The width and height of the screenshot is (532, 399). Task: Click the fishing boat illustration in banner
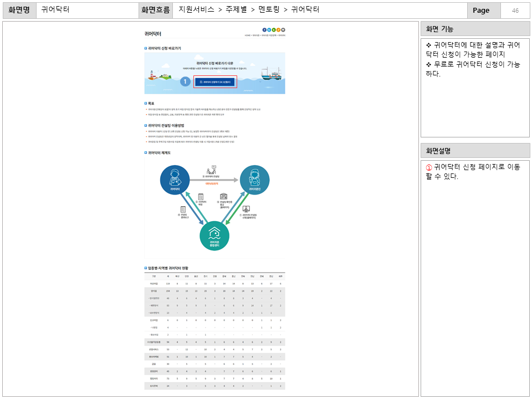tap(271, 73)
